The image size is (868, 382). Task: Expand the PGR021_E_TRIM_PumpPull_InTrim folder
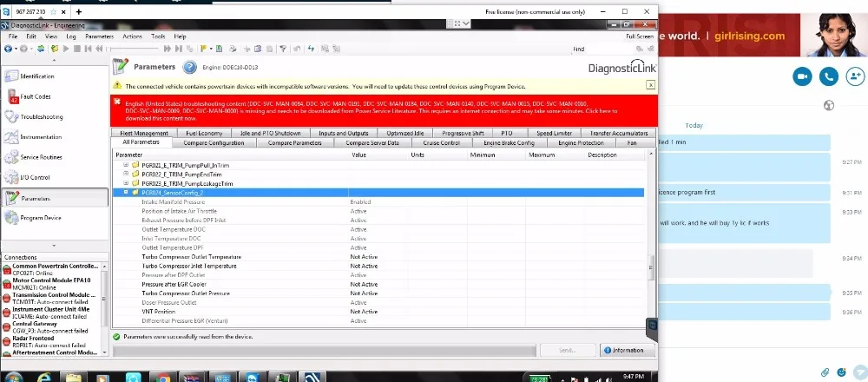click(x=126, y=165)
